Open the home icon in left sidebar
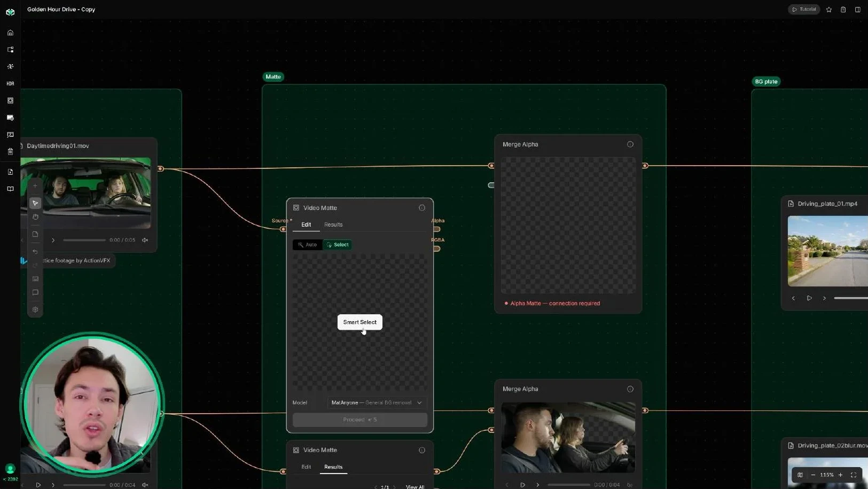 click(10, 33)
